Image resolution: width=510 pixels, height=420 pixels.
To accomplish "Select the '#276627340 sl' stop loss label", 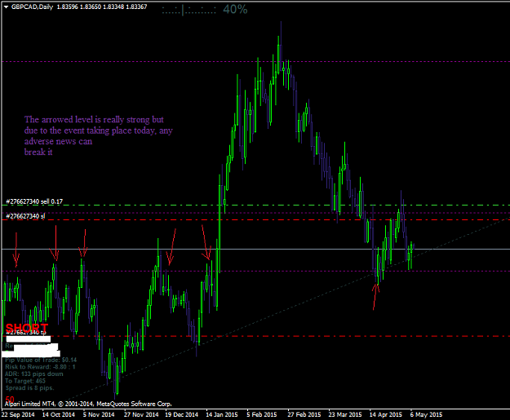I will coord(25,216).
